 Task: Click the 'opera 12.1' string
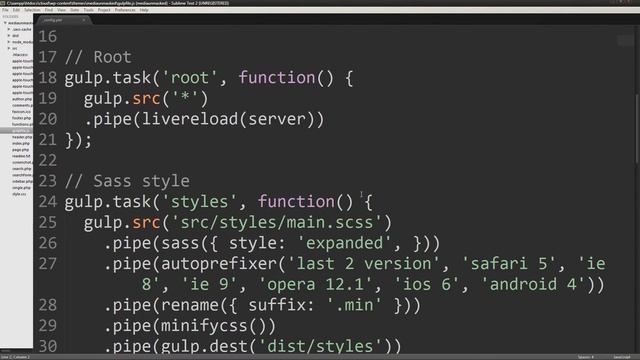[316, 284]
